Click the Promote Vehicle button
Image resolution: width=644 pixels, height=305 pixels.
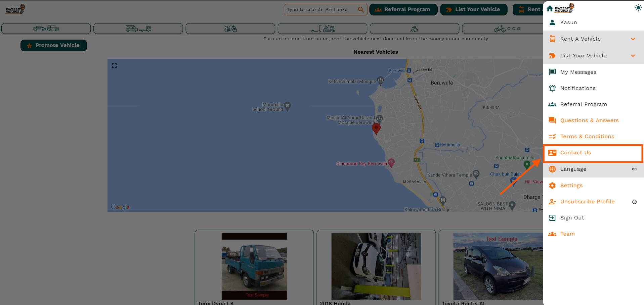54,45
